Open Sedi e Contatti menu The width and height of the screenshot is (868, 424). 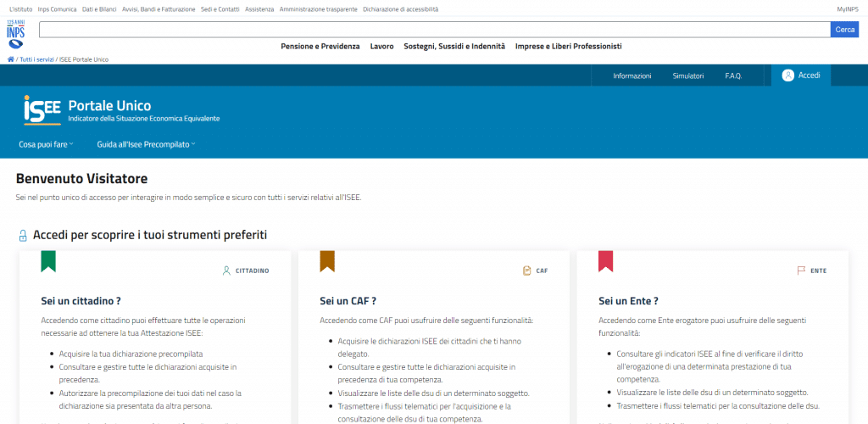(x=220, y=9)
